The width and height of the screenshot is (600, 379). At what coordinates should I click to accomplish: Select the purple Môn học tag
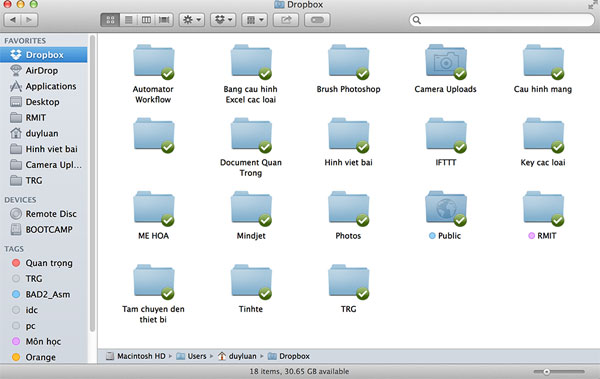(44, 341)
